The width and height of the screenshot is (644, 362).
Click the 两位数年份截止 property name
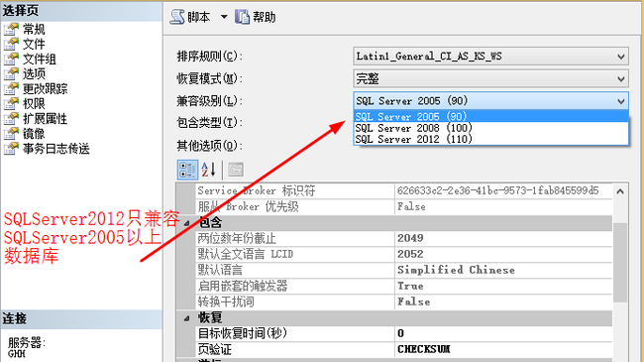pos(237,238)
